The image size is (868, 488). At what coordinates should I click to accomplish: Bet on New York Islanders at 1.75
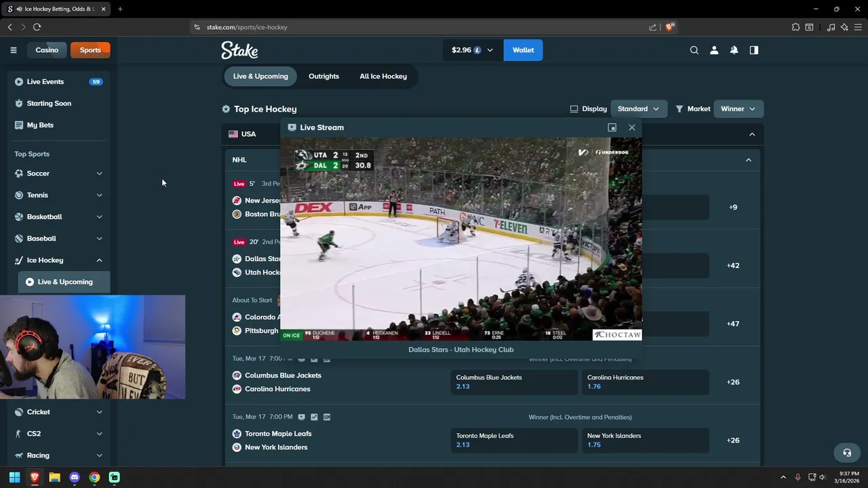coord(645,441)
